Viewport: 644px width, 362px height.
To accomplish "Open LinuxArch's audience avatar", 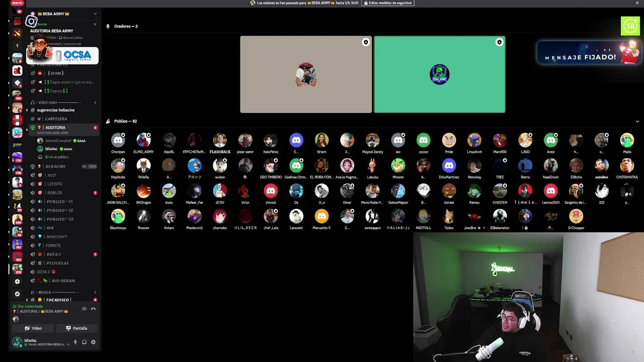I will click(474, 140).
